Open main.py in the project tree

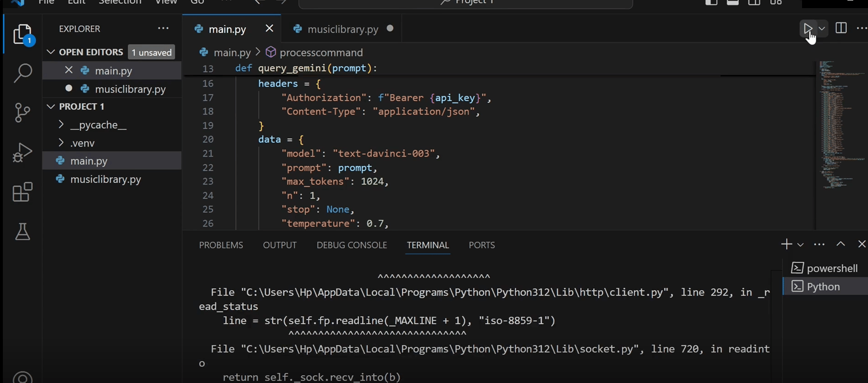89,161
